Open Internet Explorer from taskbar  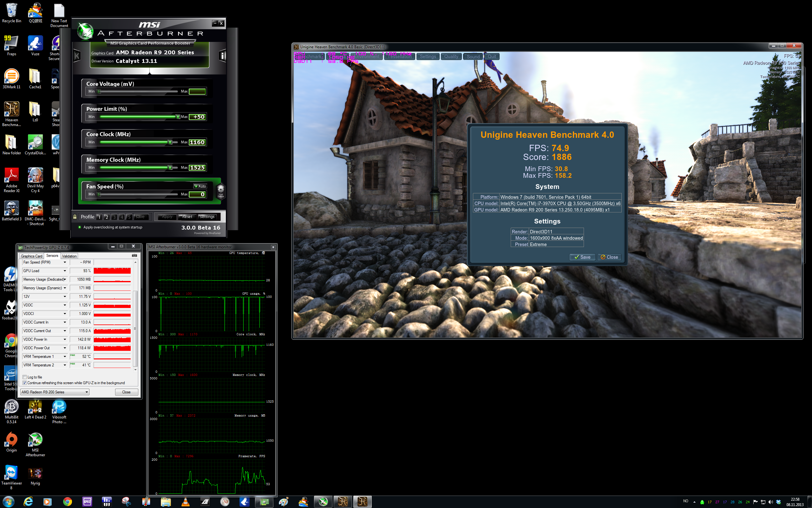click(x=28, y=502)
